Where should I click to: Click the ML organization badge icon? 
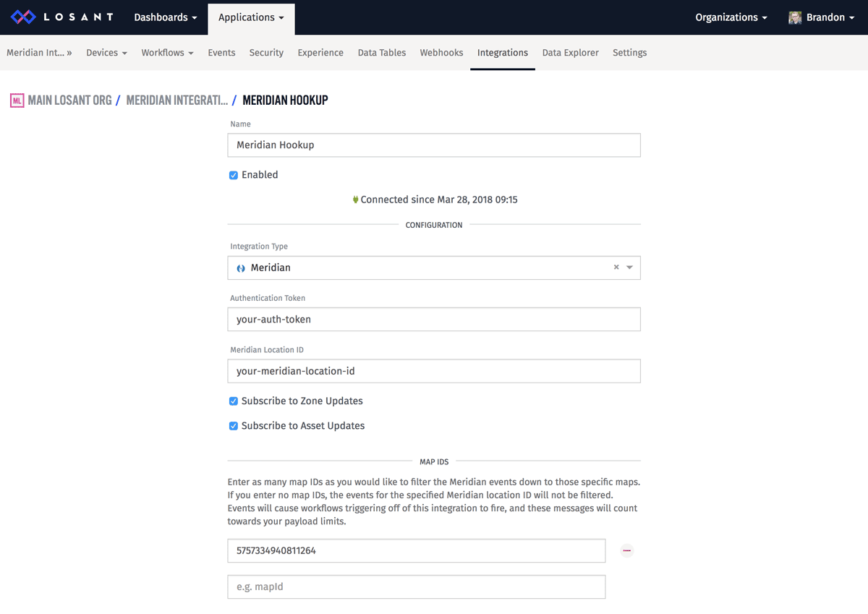17,101
